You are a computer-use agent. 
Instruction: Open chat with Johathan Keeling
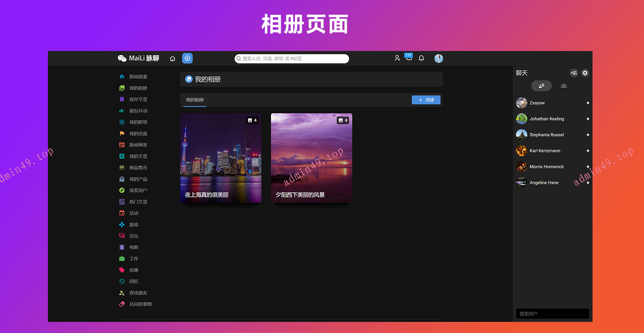[x=546, y=119]
